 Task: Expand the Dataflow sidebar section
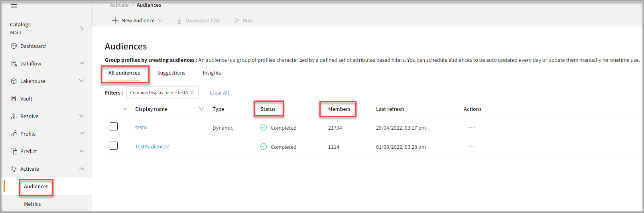point(82,63)
